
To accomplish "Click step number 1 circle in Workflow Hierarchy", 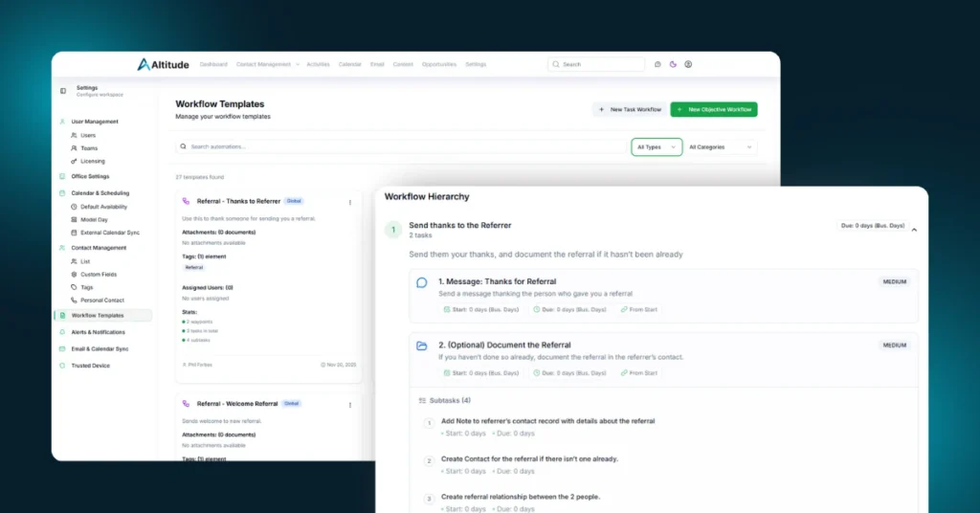I will click(x=393, y=230).
